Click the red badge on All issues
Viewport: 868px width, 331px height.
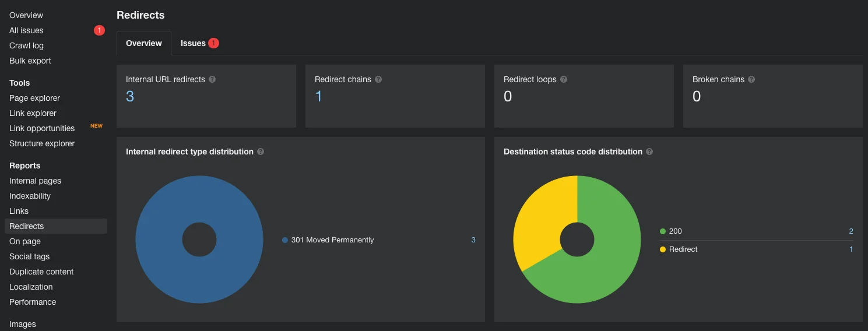tap(99, 30)
